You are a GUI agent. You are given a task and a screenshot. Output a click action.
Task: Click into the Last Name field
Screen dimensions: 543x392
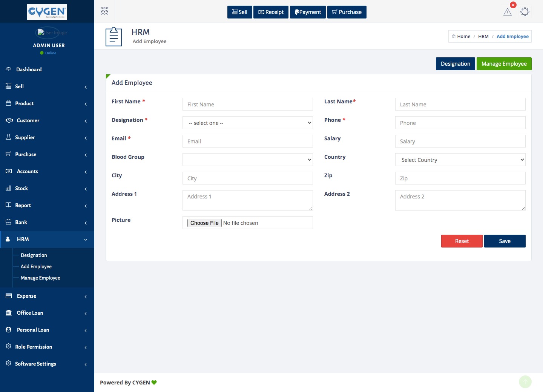[x=460, y=104]
